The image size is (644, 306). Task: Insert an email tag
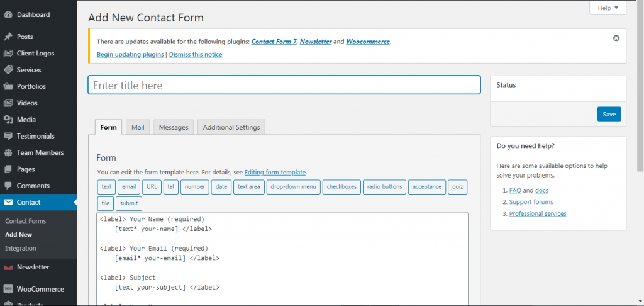[x=129, y=187]
